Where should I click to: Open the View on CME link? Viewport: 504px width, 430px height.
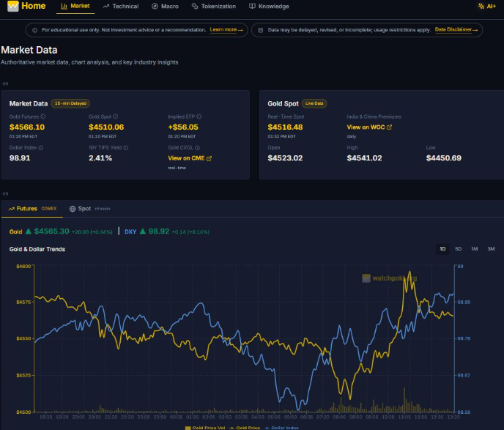(x=190, y=158)
